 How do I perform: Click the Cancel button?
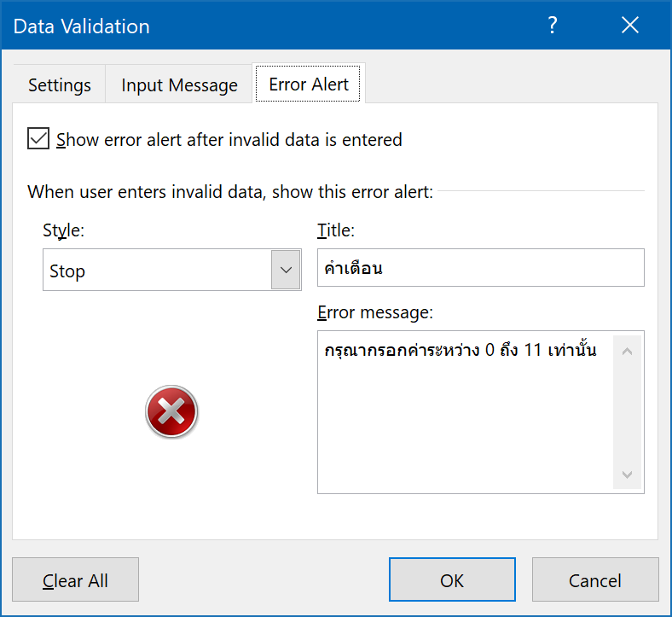[595, 579]
